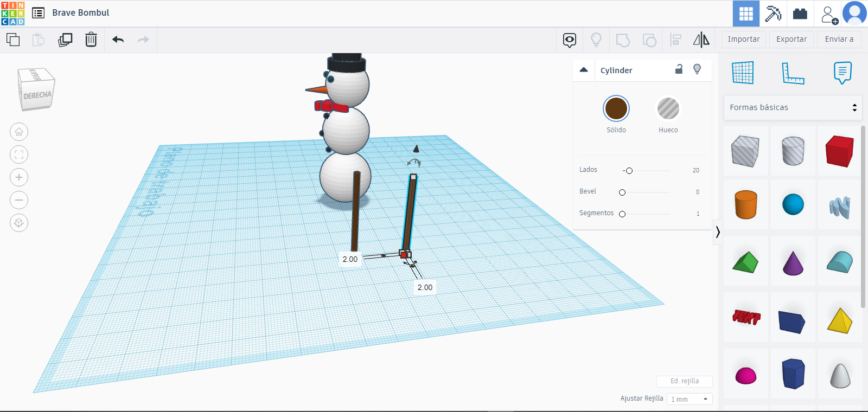
Task: Collapse the shapes side panel
Action: tap(718, 232)
